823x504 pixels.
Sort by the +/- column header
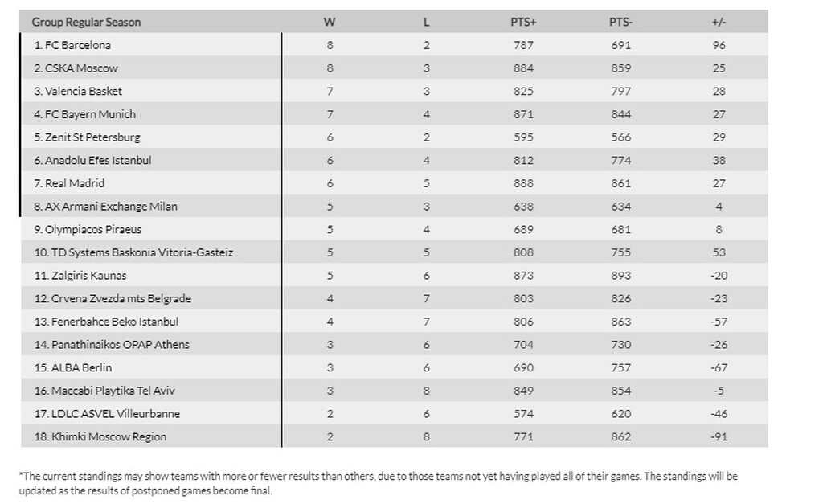[719, 22]
